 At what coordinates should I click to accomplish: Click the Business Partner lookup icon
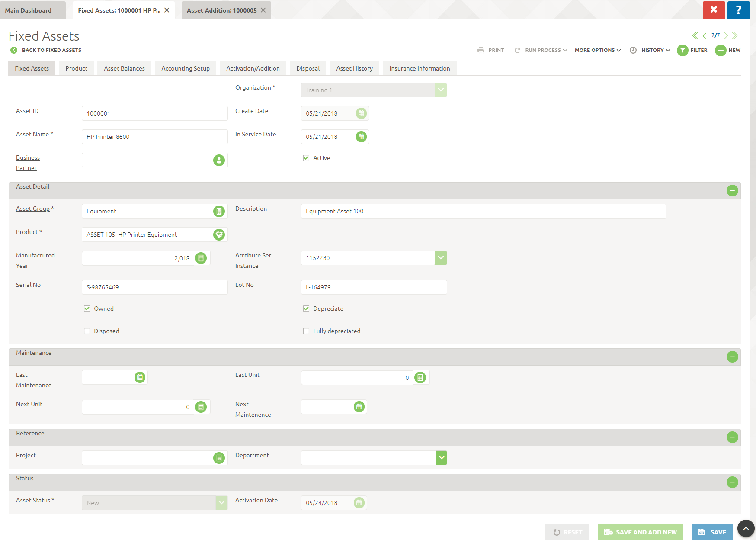(x=219, y=160)
